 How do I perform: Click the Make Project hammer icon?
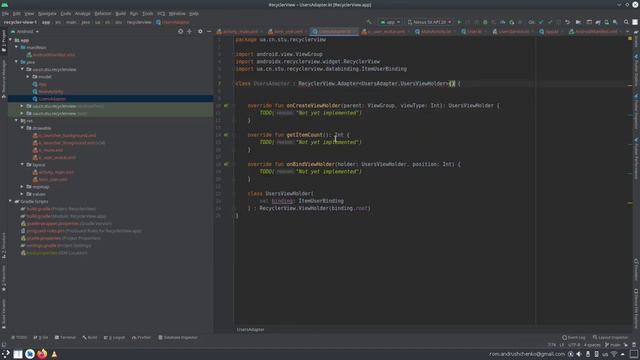click(x=369, y=22)
